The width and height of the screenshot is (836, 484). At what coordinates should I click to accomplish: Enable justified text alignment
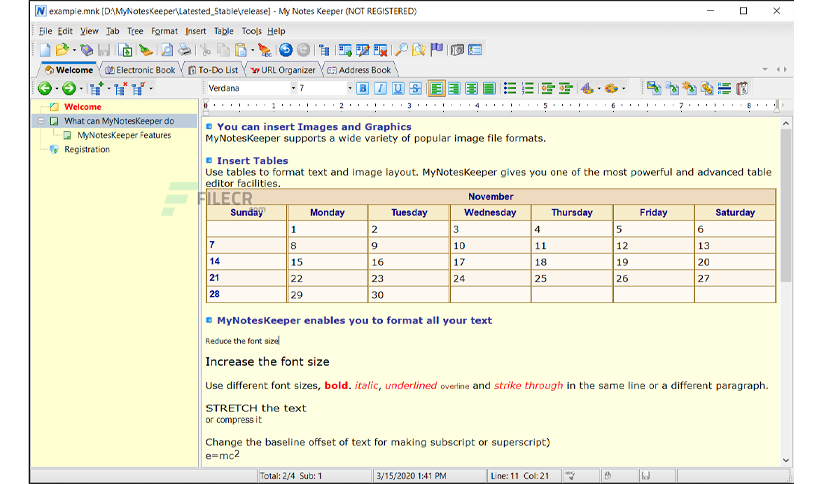click(489, 88)
